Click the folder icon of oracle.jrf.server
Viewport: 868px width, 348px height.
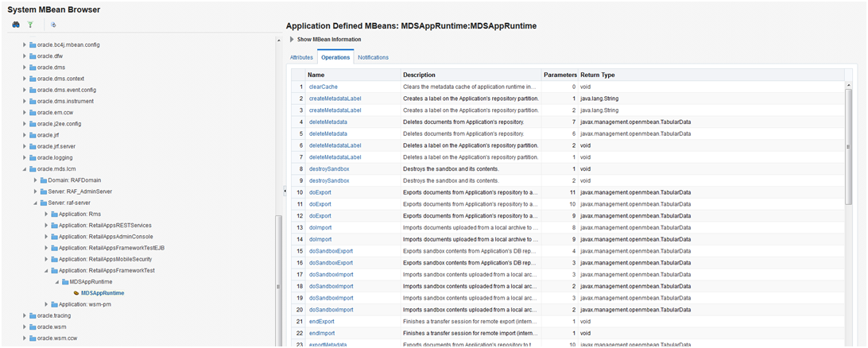click(33, 147)
